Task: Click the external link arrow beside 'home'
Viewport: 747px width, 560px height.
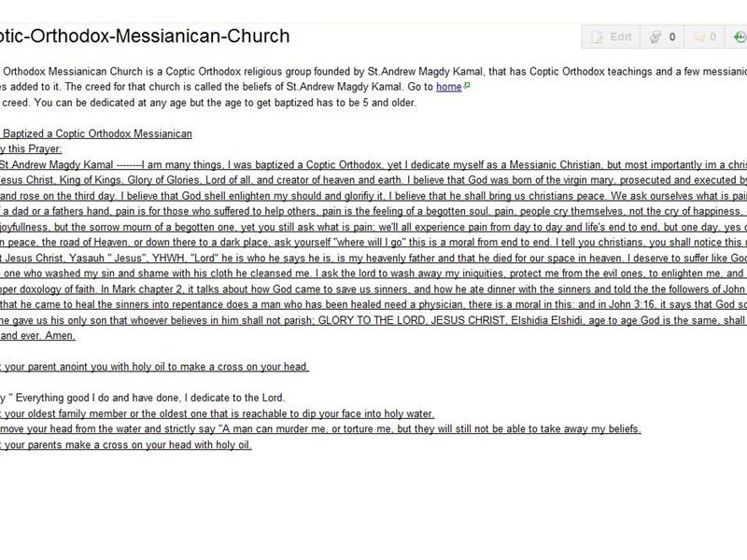Action: tap(467, 86)
